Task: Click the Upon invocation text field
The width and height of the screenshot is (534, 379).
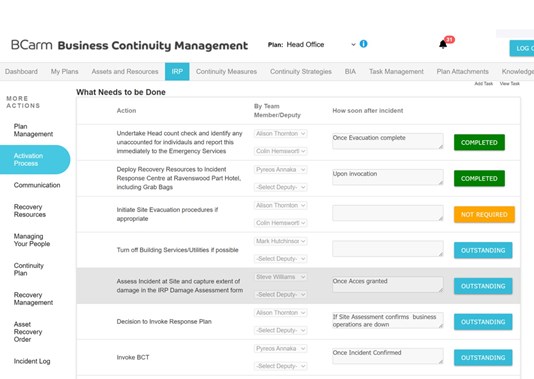Action: pyautogui.click(x=388, y=177)
